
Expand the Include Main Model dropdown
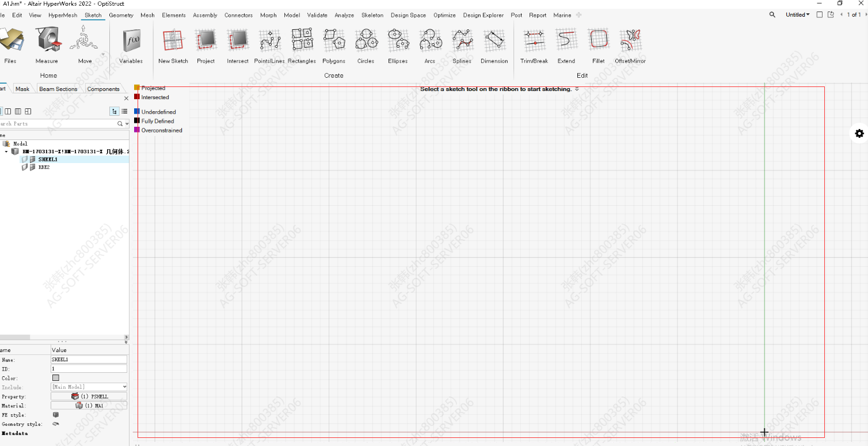(124, 387)
